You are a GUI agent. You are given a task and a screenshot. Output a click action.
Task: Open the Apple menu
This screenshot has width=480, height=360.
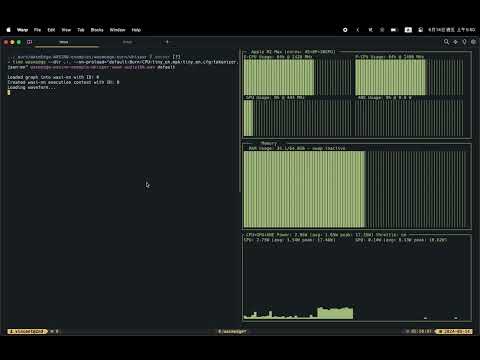8,30
